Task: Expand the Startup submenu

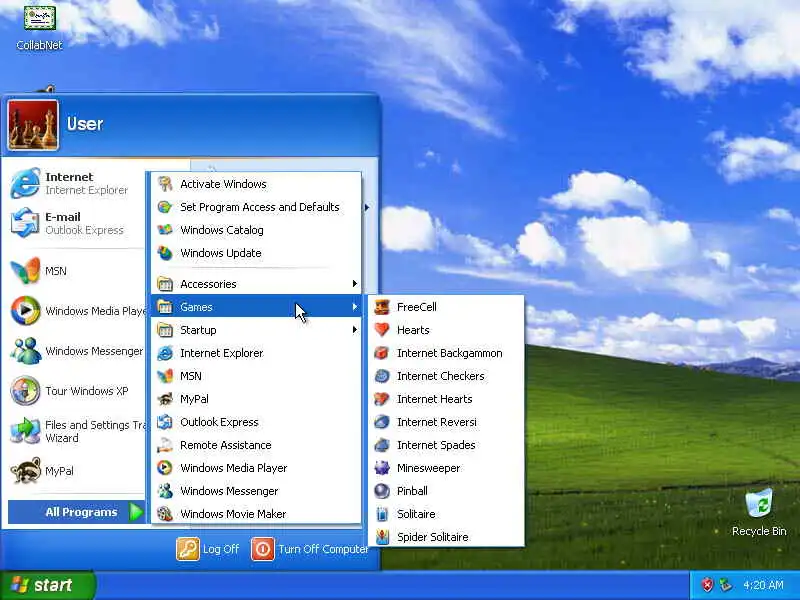Action: [256, 330]
